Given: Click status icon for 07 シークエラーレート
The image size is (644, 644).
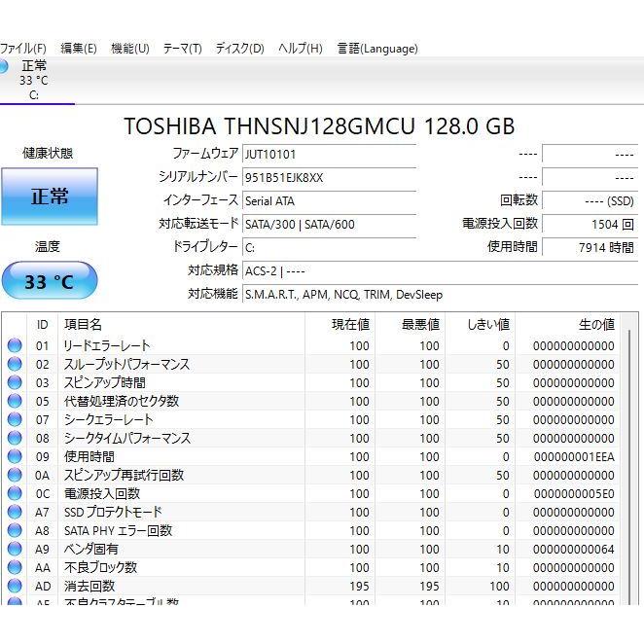Looking at the screenshot, I should point(15,419).
